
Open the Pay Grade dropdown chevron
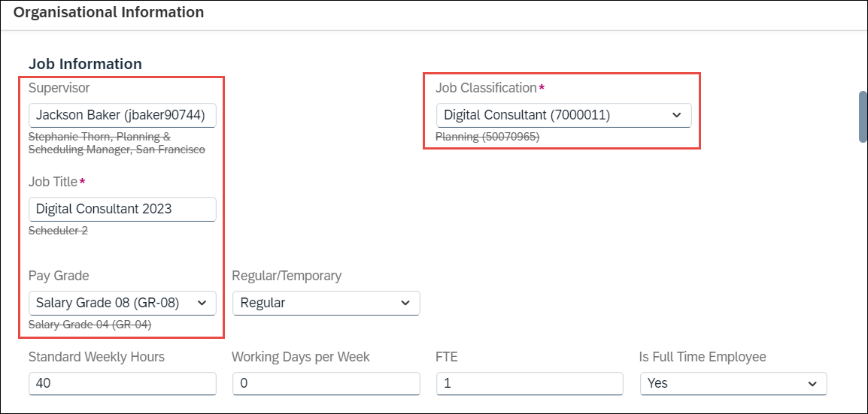point(202,303)
